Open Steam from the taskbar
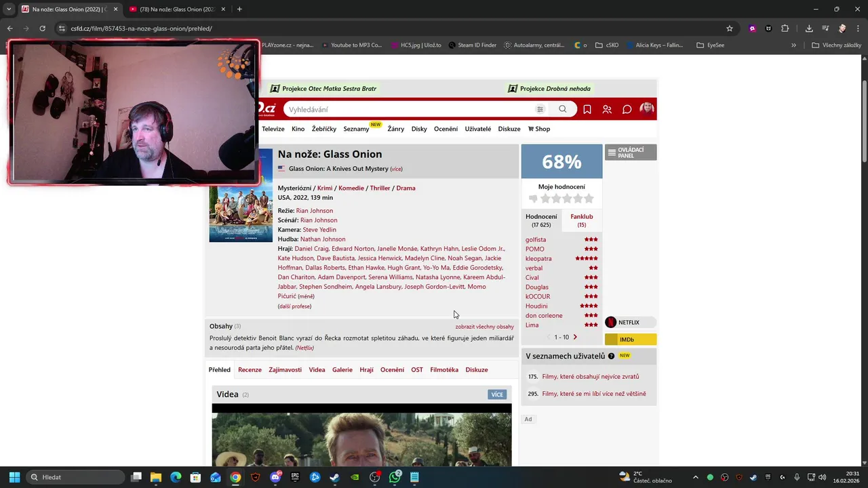The height and width of the screenshot is (488, 868). click(335, 477)
